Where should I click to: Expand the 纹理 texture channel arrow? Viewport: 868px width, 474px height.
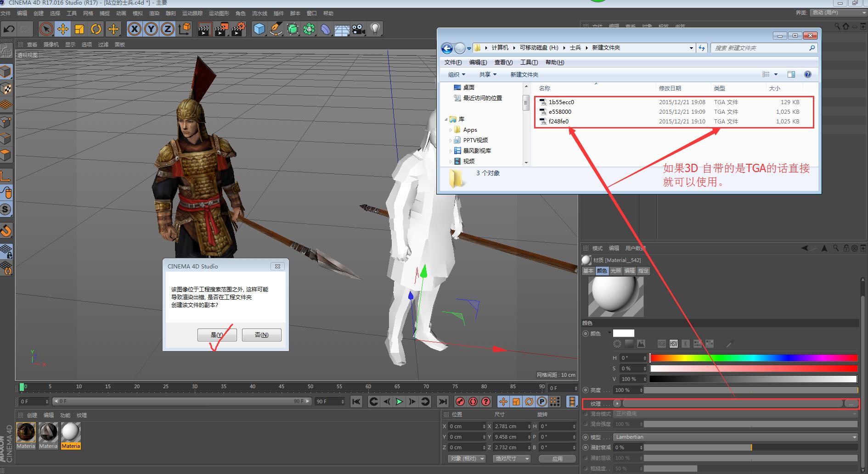(618, 404)
